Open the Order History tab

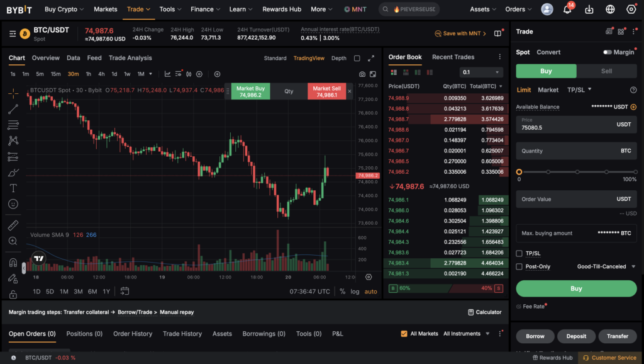click(x=133, y=334)
